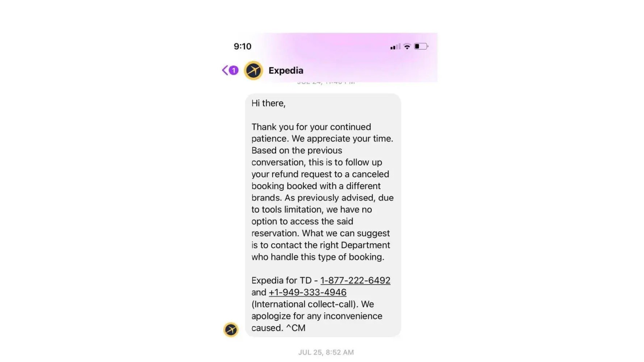Open the Expedia contact name in the header

pos(286,71)
